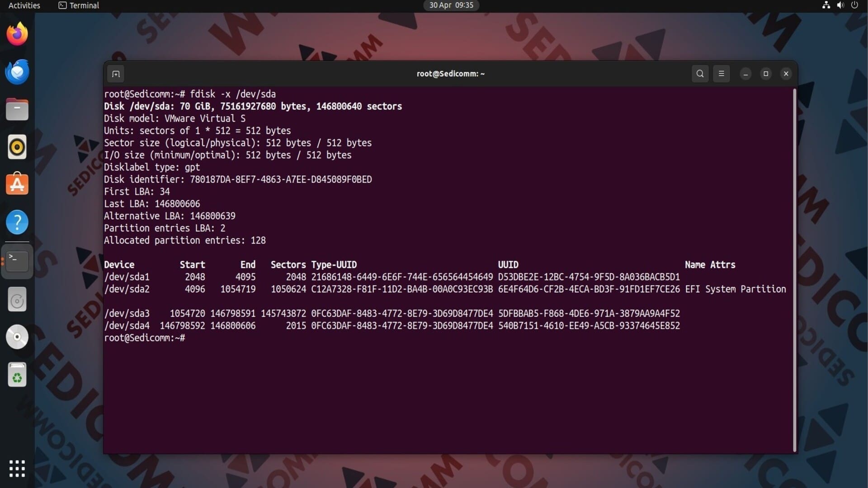Open the terminal hamburger menu

point(722,74)
